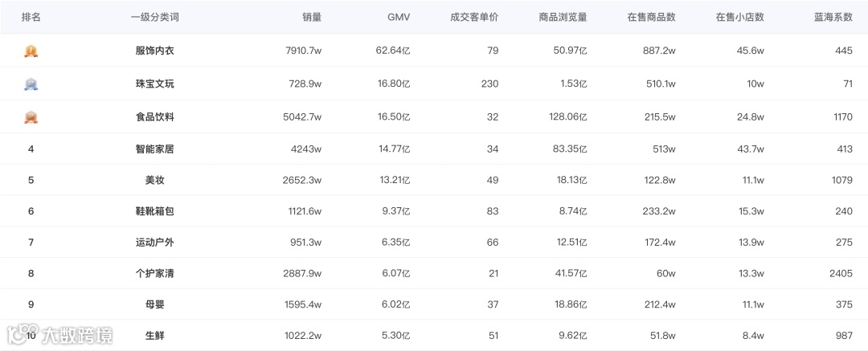Sort by 销量 column header
This screenshot has width=868, height=351.
point(312,17)
